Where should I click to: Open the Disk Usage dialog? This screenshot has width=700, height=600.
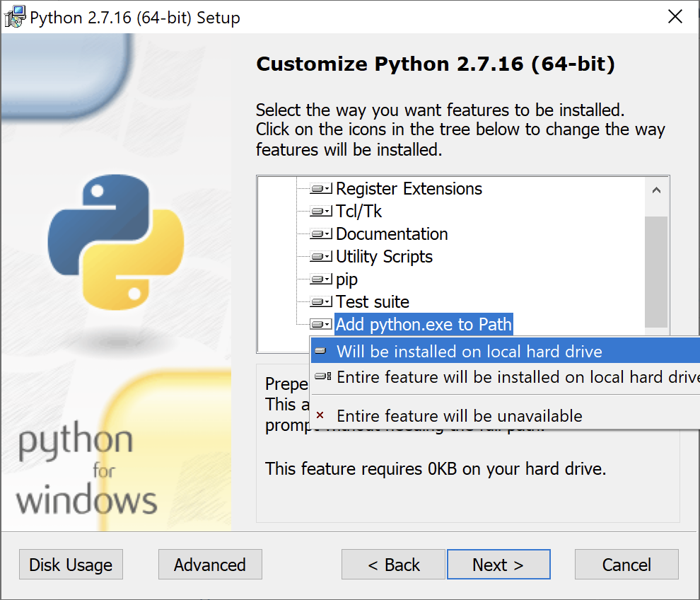click(x=70, y=565)
